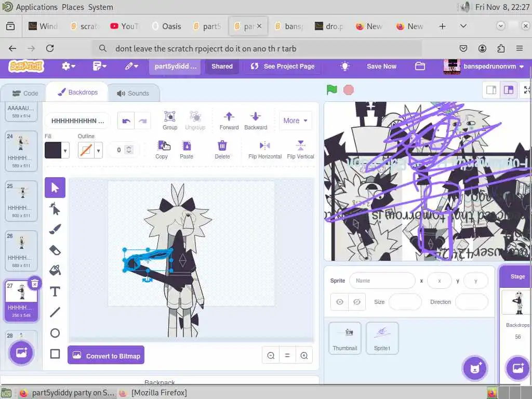The image size is (532, 399).
Task: Hide the sprite with crossed eye
Action: (356, 302)
